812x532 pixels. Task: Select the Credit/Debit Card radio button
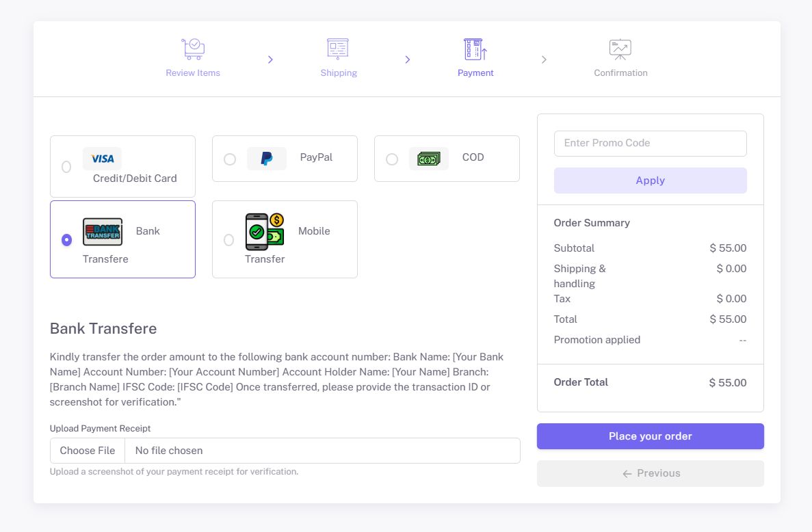66,167
